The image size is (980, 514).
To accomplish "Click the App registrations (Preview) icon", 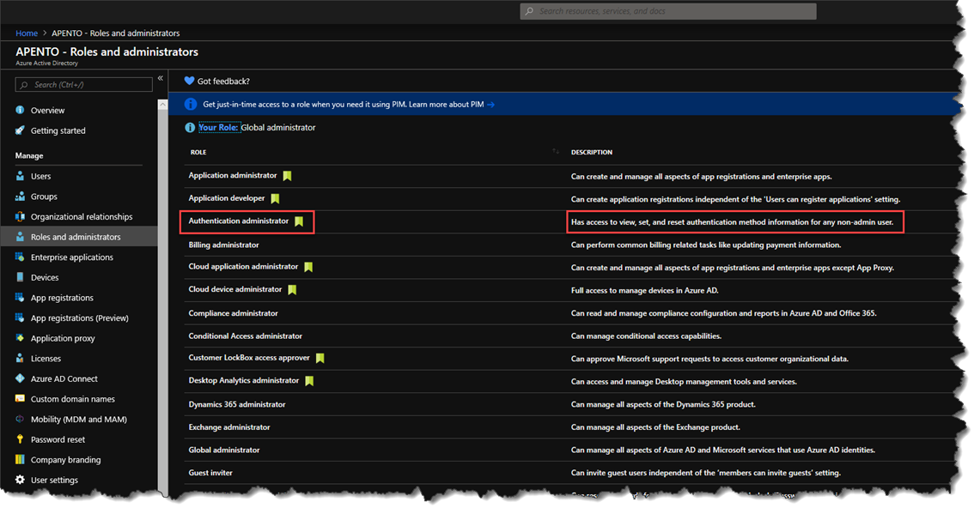I will point(20,317).
